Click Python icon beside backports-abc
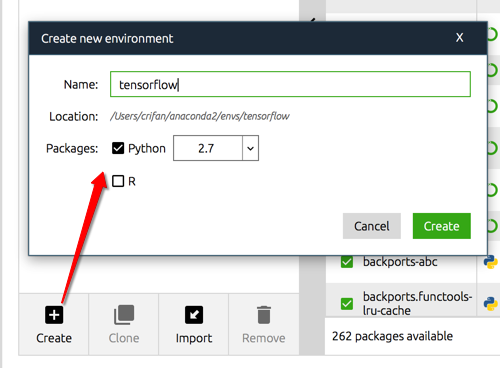500x368 pixels. 491,262
